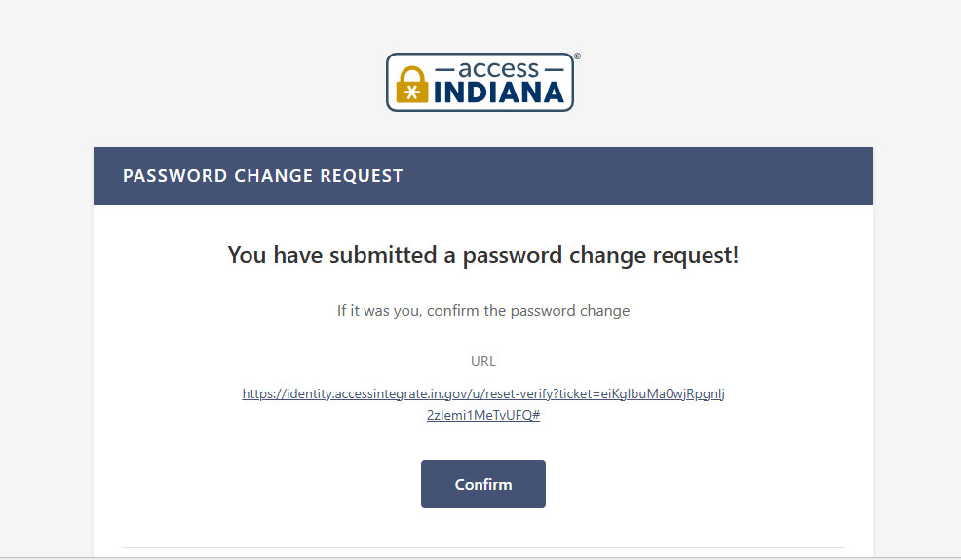Click the divider line below Confirm
This screenshot has width=961, height=560.
tap(483, 547)
